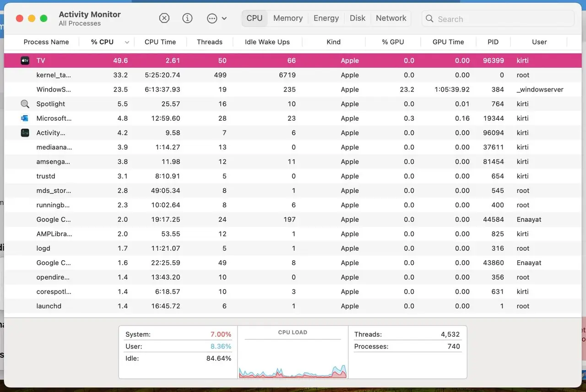Expand the More actions dropdown chevron
Image resolution: width=586 pixels, height=392 pixels.
tap(224, 19)
